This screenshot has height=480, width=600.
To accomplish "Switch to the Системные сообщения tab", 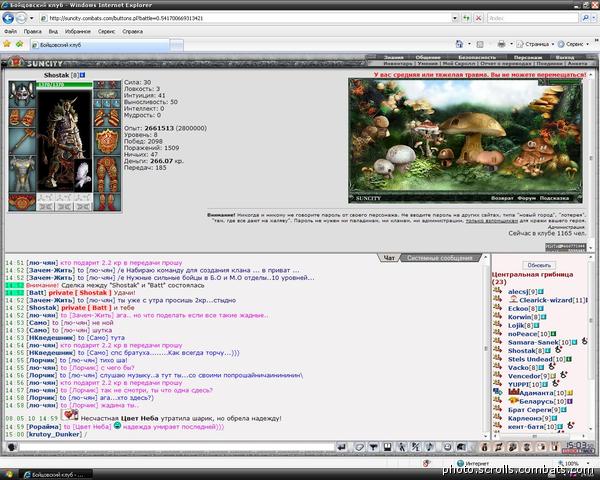I will [x=439, y=258].
